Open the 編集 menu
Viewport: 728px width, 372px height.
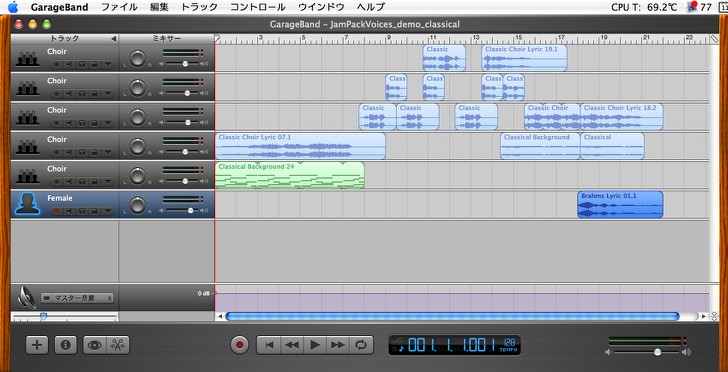(159, 7)
